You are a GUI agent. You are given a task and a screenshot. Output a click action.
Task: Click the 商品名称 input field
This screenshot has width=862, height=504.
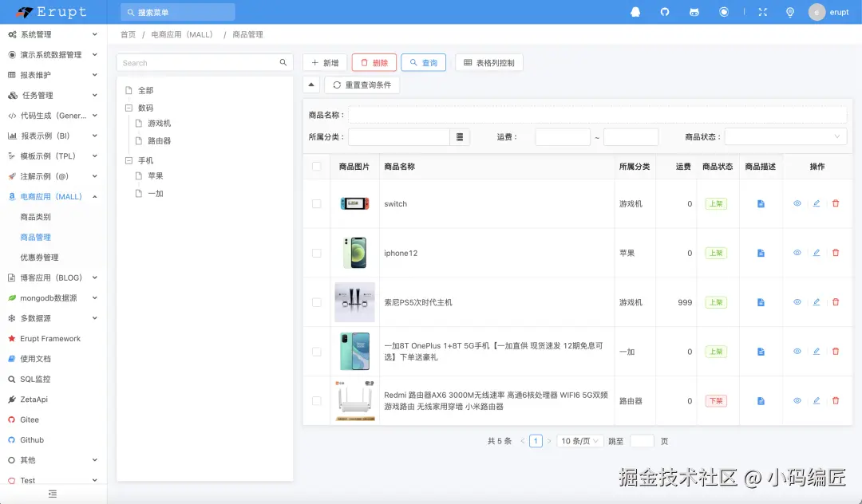click(598, 115)
